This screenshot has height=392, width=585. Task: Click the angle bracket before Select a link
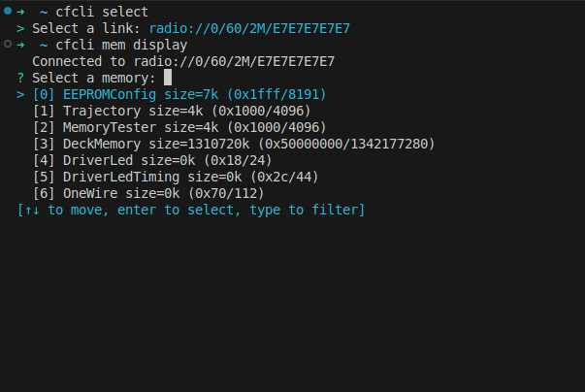tap(20, 28)
